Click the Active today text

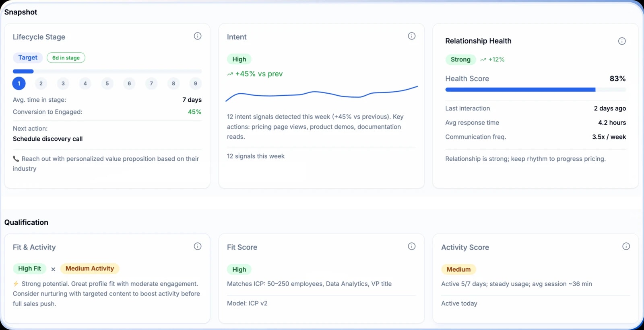pos(459,303)
